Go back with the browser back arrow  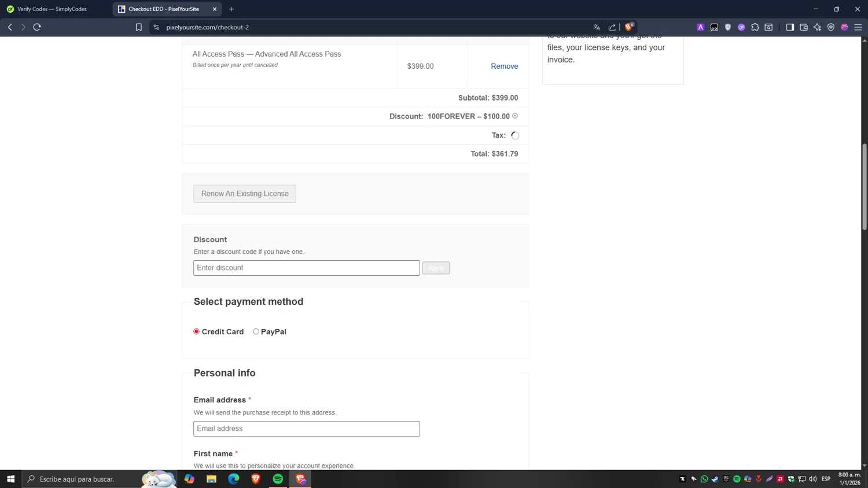pos(10,27)
